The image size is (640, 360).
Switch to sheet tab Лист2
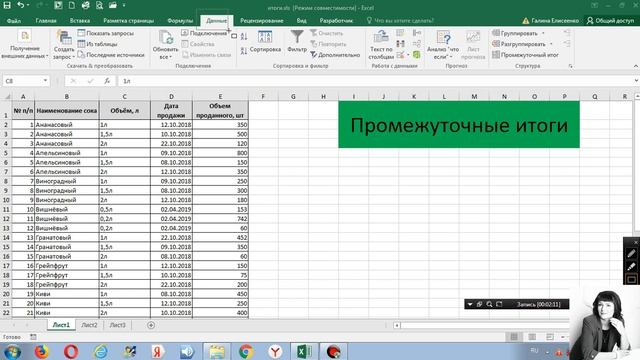89,325
